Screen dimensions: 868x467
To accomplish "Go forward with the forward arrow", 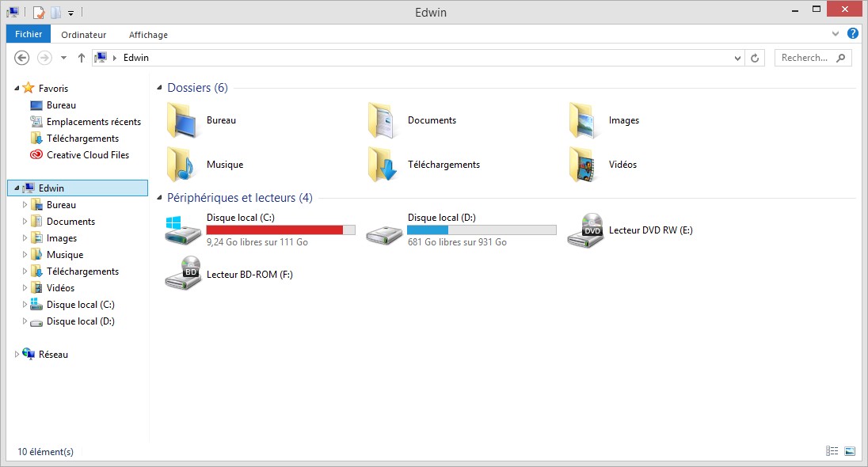I will (x=44, y=58).
